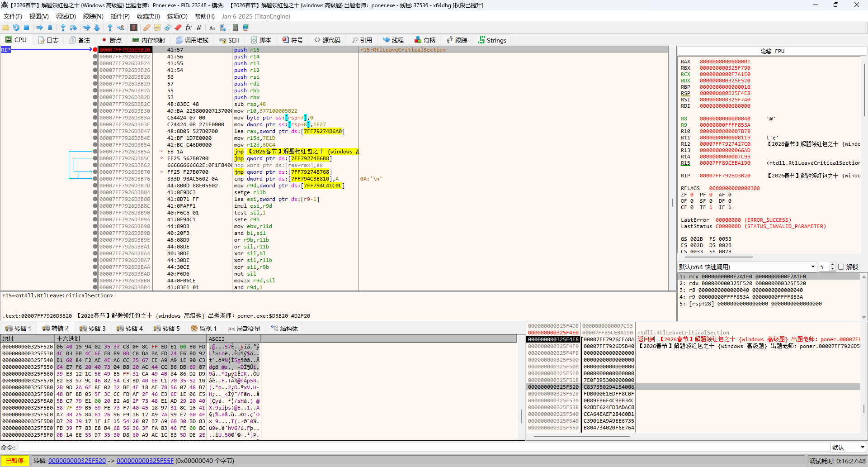Toggle the breakpoint at address 00007FF7926D3B22
Viewport: 868px width, 467px height.
pyautogui.click(x=95, y=57)
